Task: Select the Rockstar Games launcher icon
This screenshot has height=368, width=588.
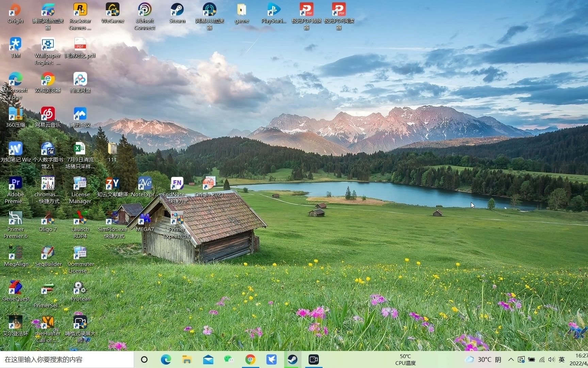Action: point(80,16)
